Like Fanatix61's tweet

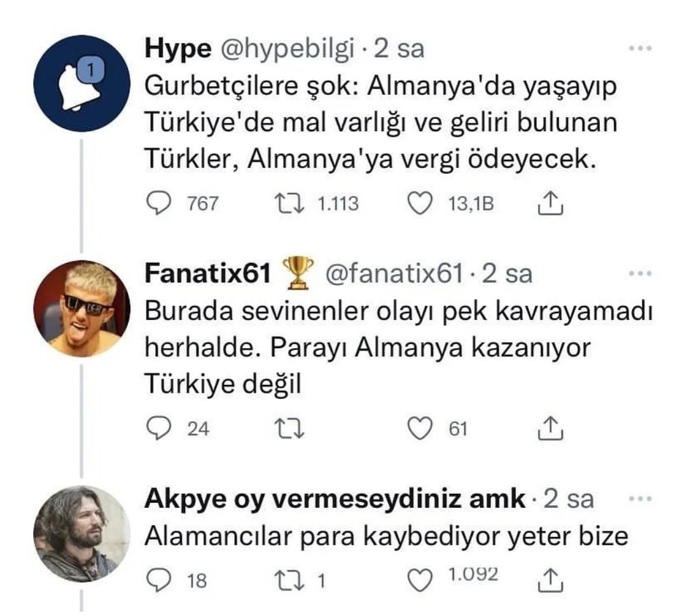[418, 430]
